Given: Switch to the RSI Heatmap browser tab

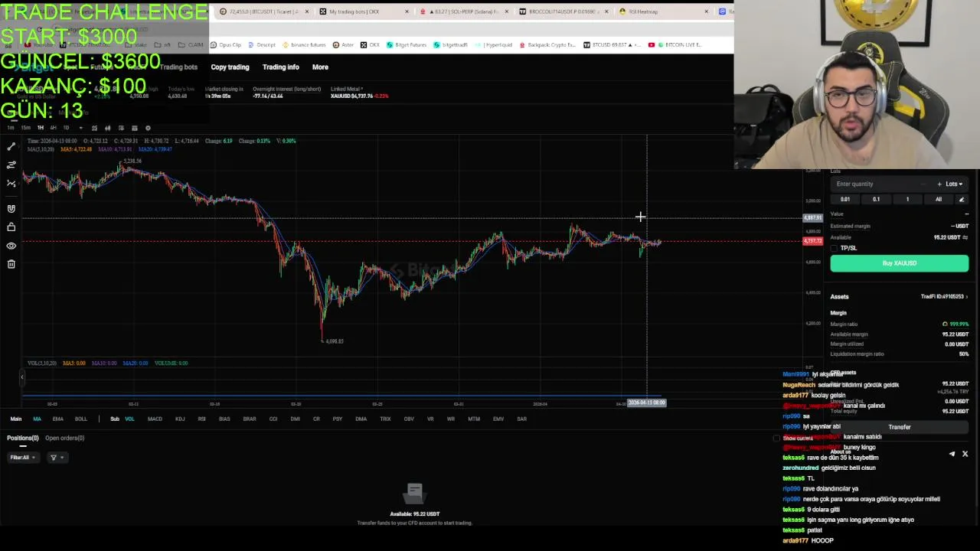Looking at the screenshot, I should (x=663, y=11).
